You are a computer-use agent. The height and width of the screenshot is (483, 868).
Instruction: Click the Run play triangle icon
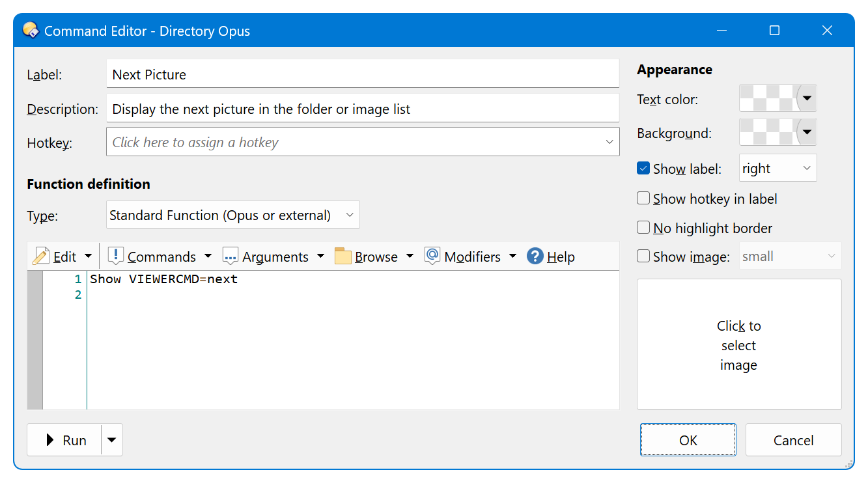[x=50, y=440]
